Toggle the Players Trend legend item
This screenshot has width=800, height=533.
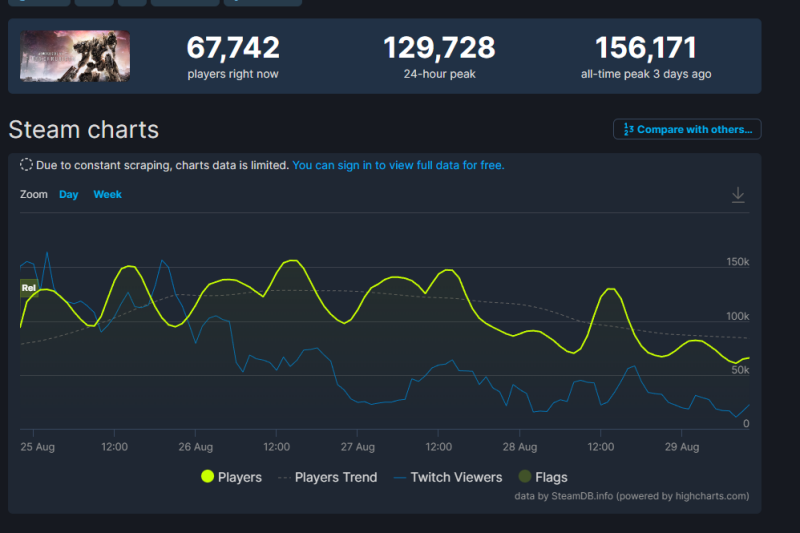pos(328,477)
